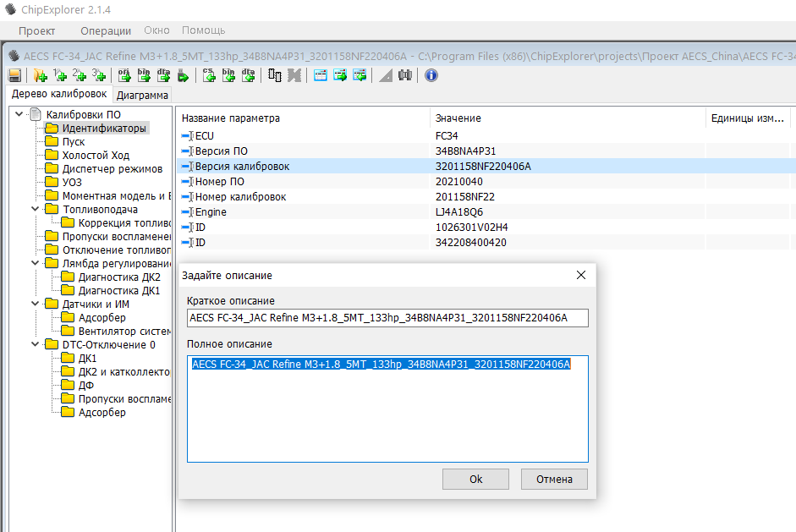
Task: Click the blue info icon in toolbar
Action: pos(431,75)
